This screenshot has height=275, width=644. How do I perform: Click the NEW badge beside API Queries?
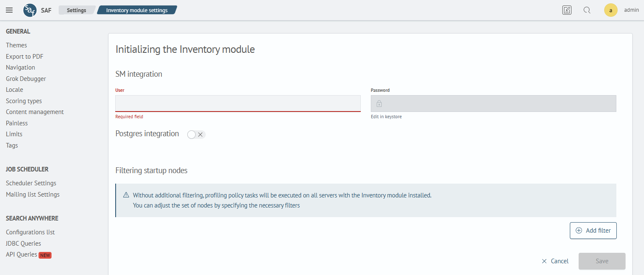tap(45, 255)
